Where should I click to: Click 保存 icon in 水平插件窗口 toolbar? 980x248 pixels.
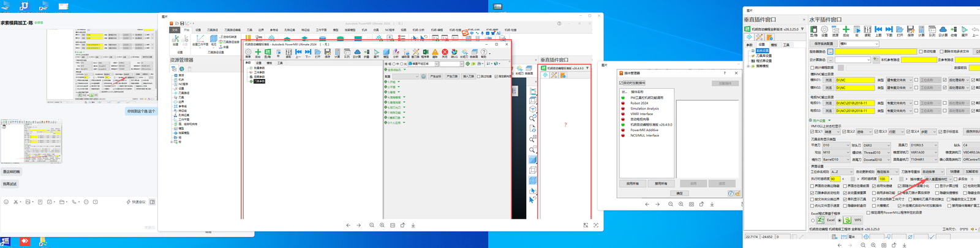tap(910, 32)
